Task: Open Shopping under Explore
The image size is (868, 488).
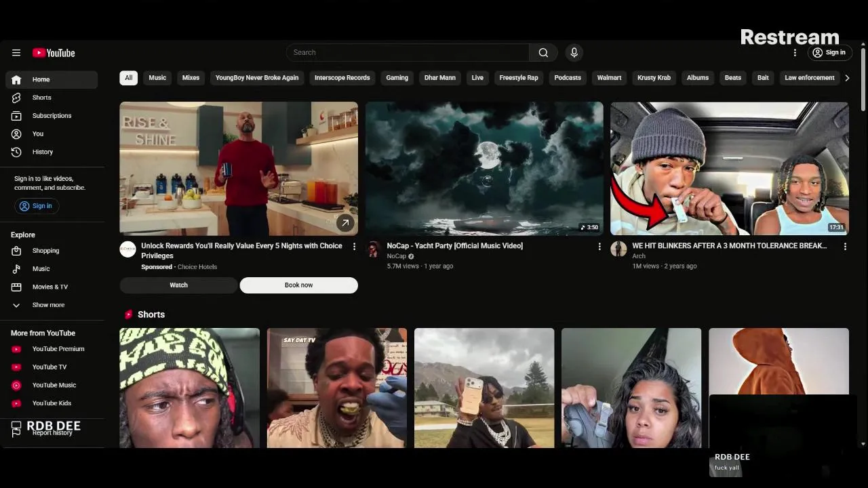Action: pyautogui.click(x=52, y=251)
